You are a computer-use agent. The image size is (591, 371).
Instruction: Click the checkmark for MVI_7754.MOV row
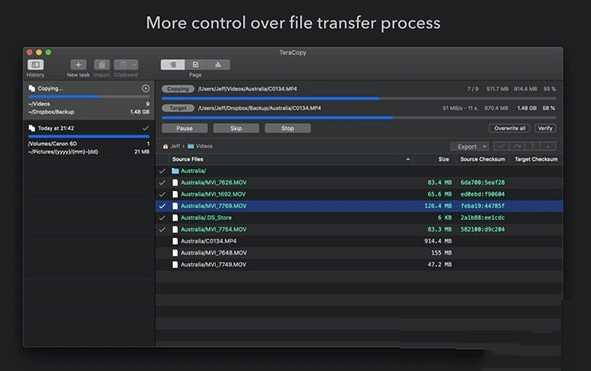tap(162, 229)
